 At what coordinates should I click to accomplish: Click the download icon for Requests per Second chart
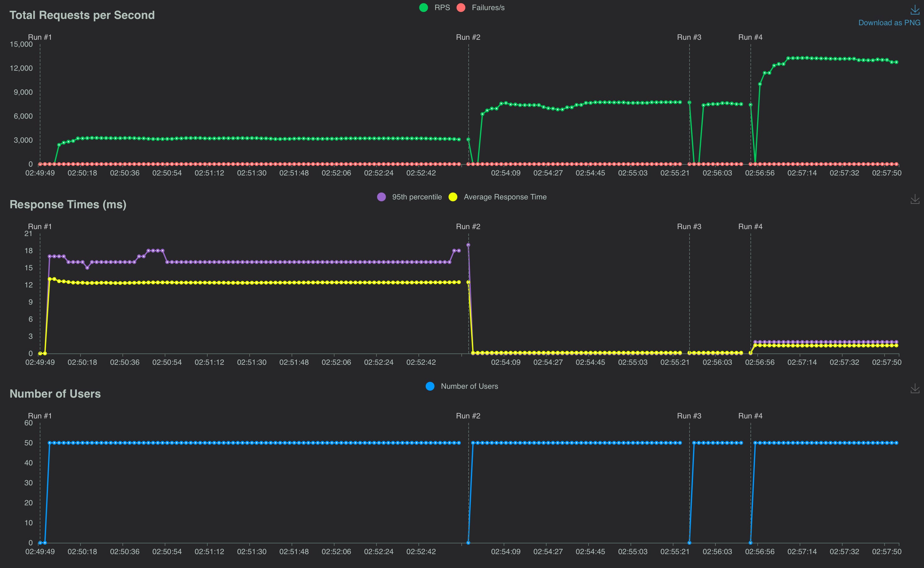(915, 10)
